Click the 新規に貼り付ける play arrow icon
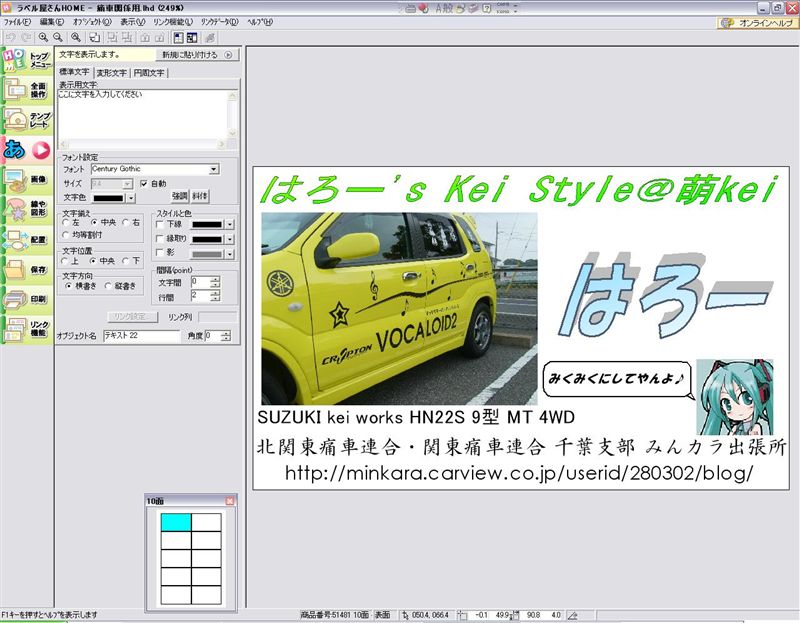This screenshot has height=623, width=800. point(229,55)
